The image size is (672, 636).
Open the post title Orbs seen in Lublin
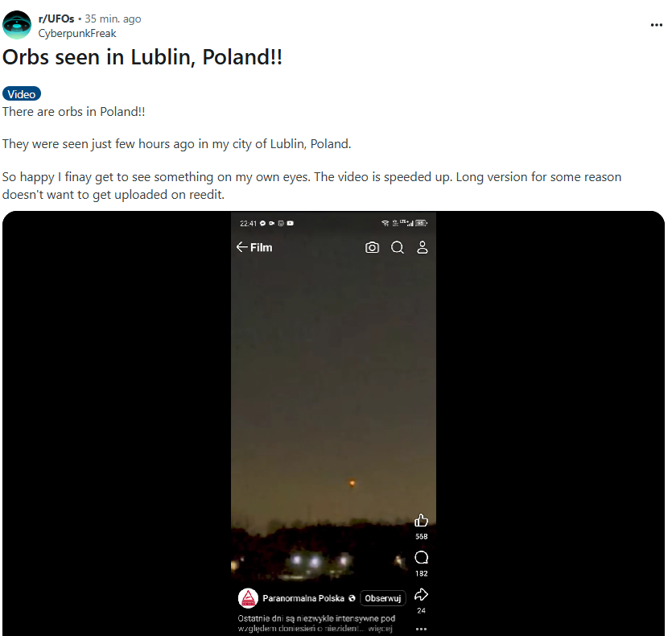point(142,57)
